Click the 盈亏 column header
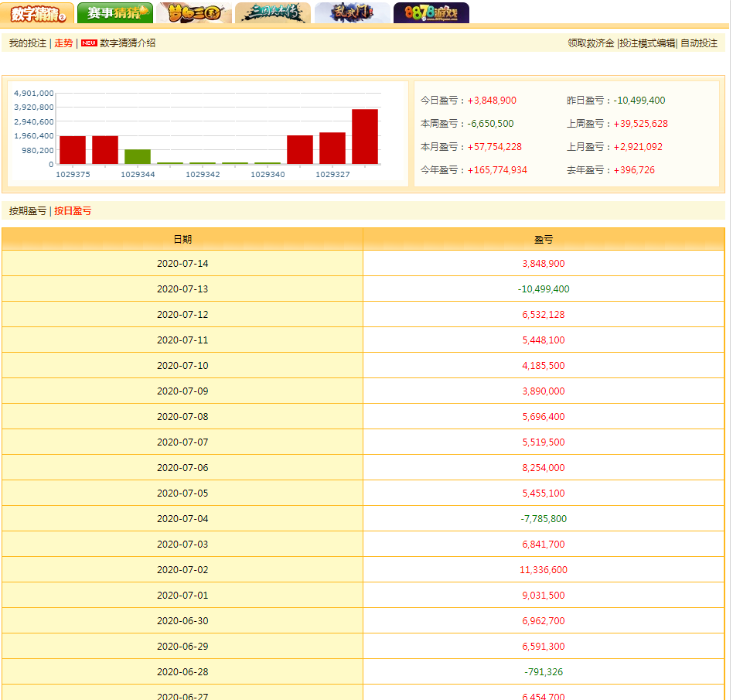The height and width of the screenshot is (700, 733). (544, 240)
